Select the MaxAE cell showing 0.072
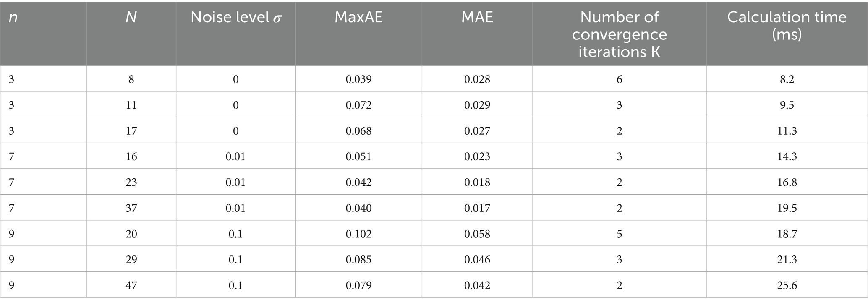 [x=358, y=105]
